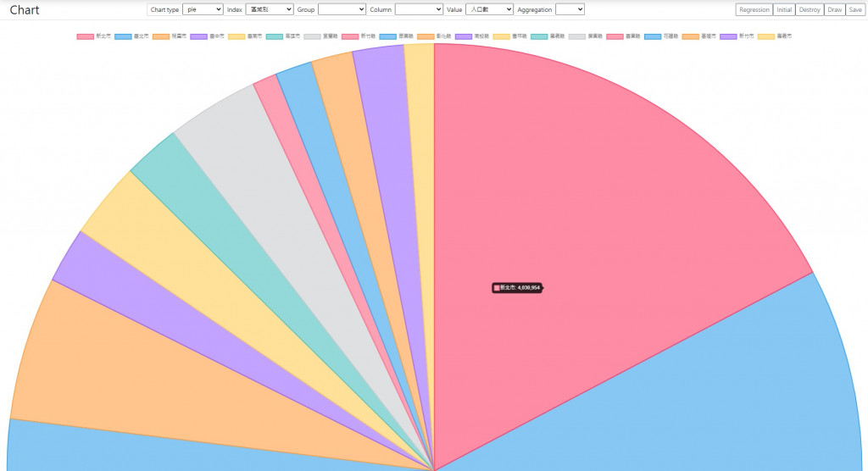Click the Destroy button
Viewport: 868px width, 471px height.
810,9
